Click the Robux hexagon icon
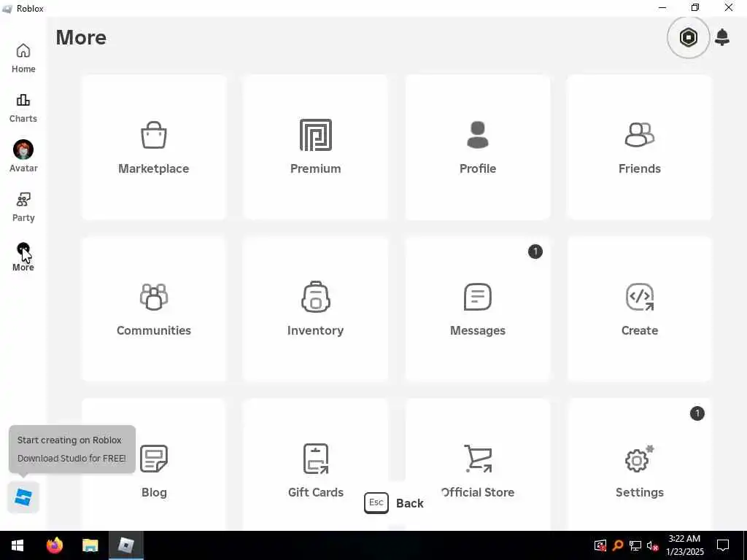Image resolution: width=747 pixels, height=560 pixels. click(x=688, y=37)
